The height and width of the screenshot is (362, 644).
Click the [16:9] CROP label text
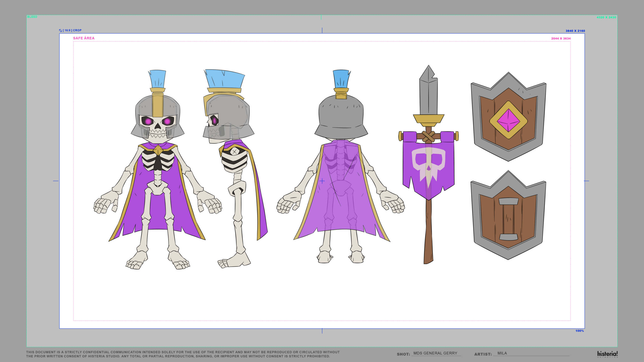[72, 30]
